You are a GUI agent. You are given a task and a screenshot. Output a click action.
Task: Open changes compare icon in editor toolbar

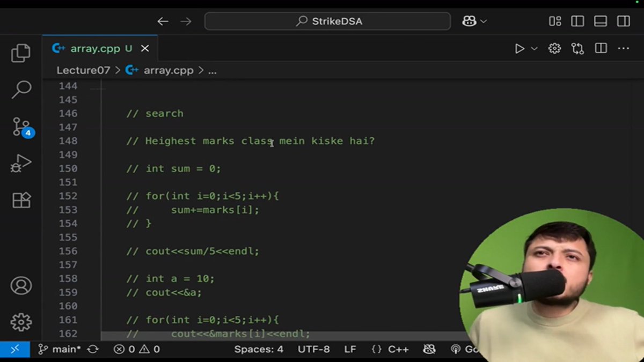[577, 49]
